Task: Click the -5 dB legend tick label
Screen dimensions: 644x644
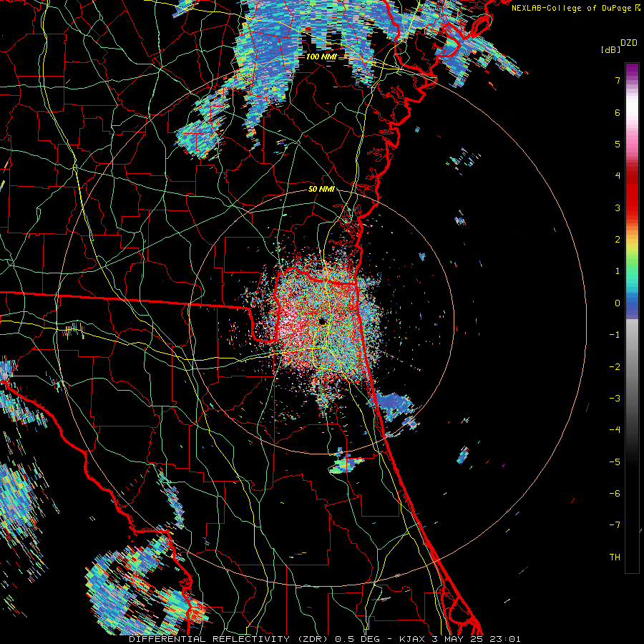Action: coord(615,462)
